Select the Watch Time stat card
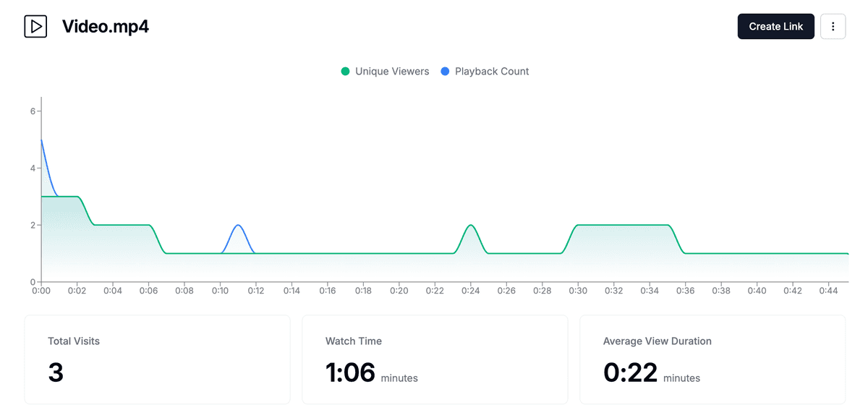The width and height of the screenshot is (868, 418). coord(434,359)
